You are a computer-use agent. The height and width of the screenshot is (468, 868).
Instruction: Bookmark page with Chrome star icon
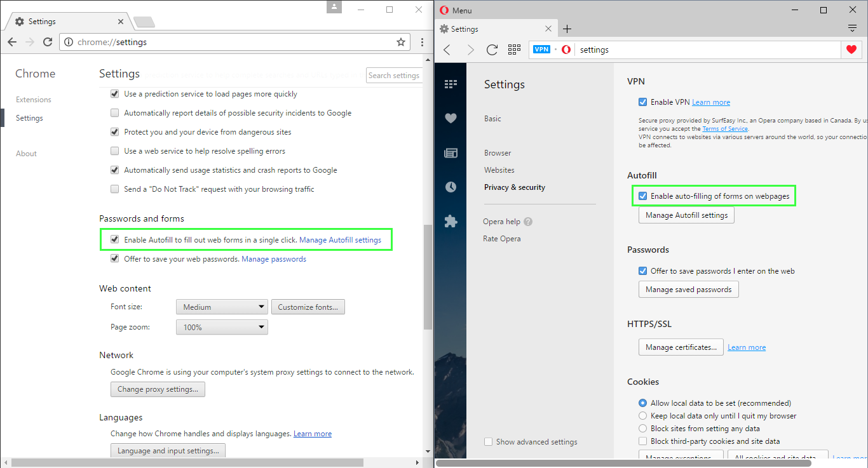[401, 42]
